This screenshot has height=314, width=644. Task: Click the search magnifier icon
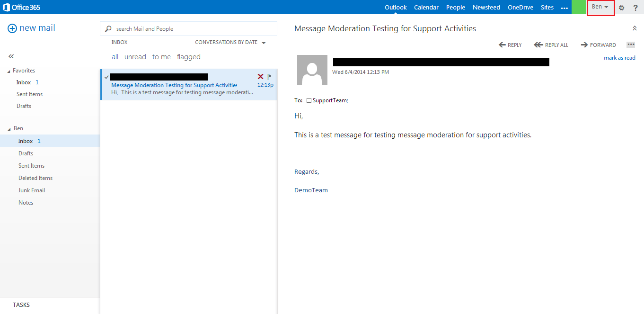pyautogui.click(x=107, y=28)
